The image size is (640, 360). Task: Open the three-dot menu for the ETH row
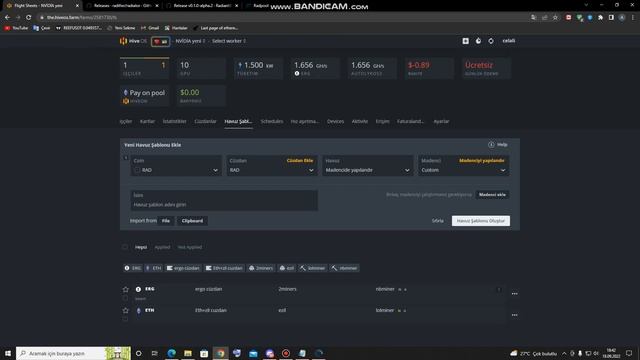pos(514,315)
